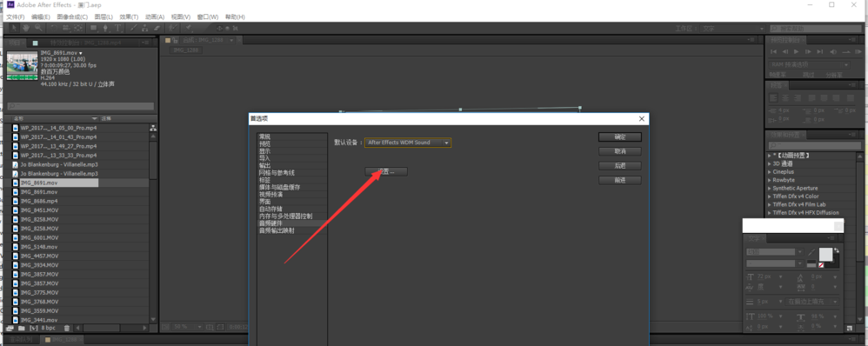The height and width of the screenshot is (346, 868).
Task: Select the Eraser tool
Action: (x=157, y=28)
